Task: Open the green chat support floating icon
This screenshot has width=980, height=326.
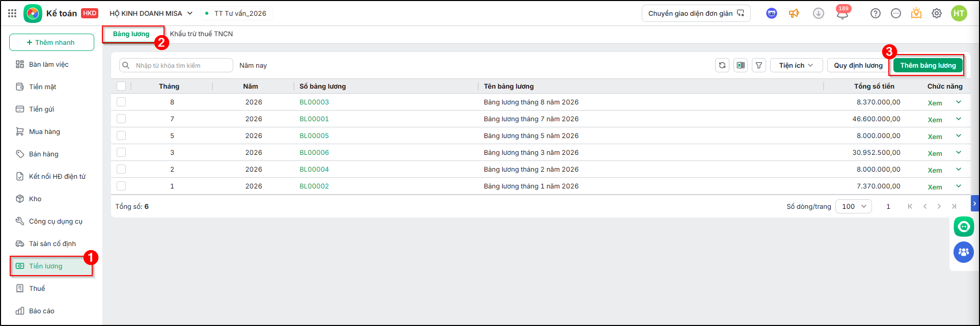Action: click(x=964, y=227)
